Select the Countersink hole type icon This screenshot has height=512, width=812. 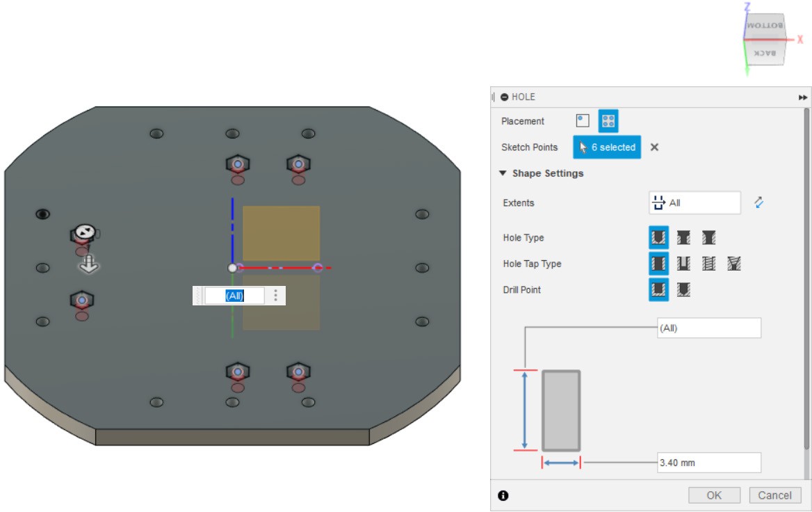coord(708,238)
